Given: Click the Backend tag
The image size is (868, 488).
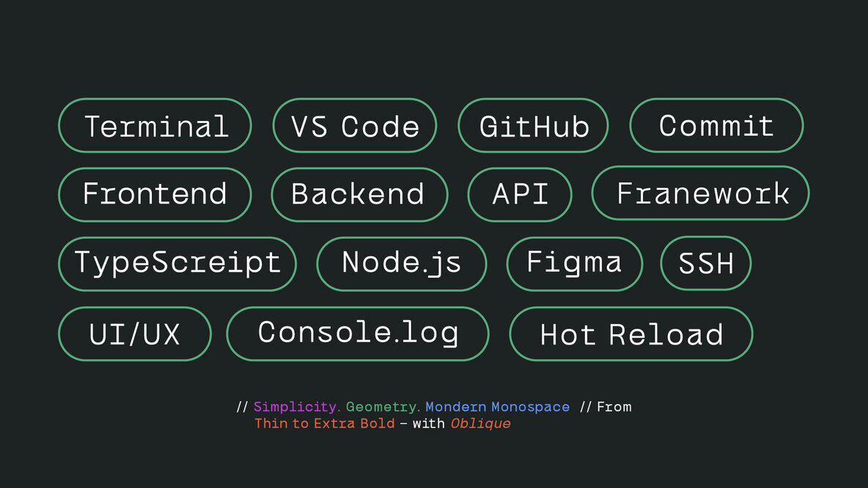Looking at the screenshot, I should 358,194.
